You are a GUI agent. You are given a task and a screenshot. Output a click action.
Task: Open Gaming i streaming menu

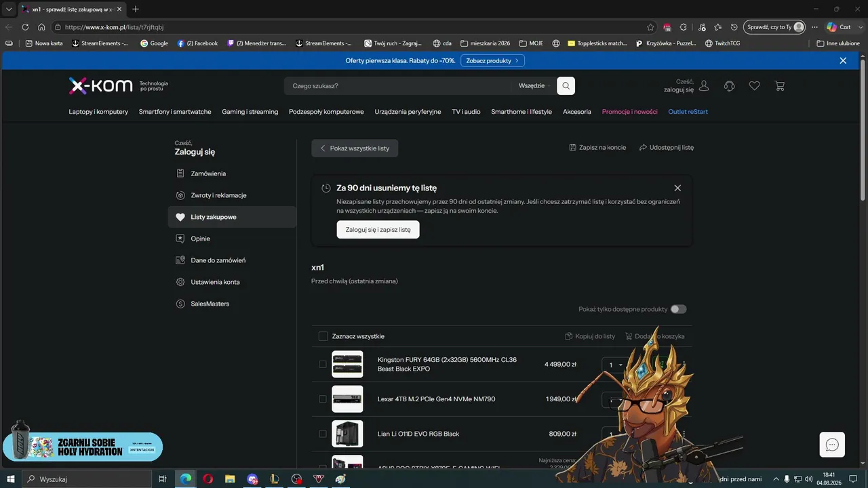[250, 112]
